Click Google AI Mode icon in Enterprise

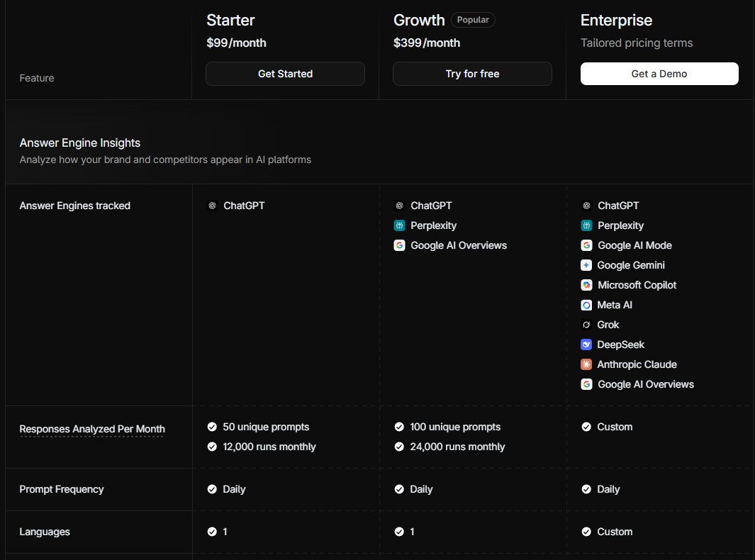[x=586, y=245]
